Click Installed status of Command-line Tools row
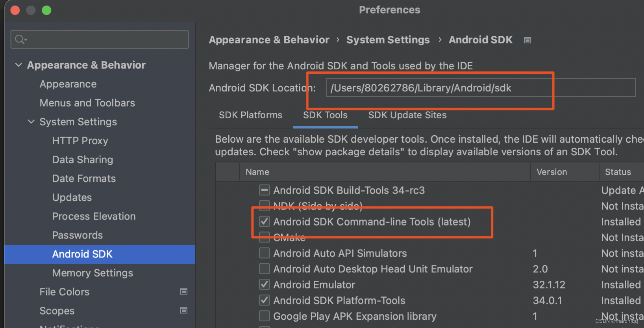The image size is (644, 328). [621, 222]
